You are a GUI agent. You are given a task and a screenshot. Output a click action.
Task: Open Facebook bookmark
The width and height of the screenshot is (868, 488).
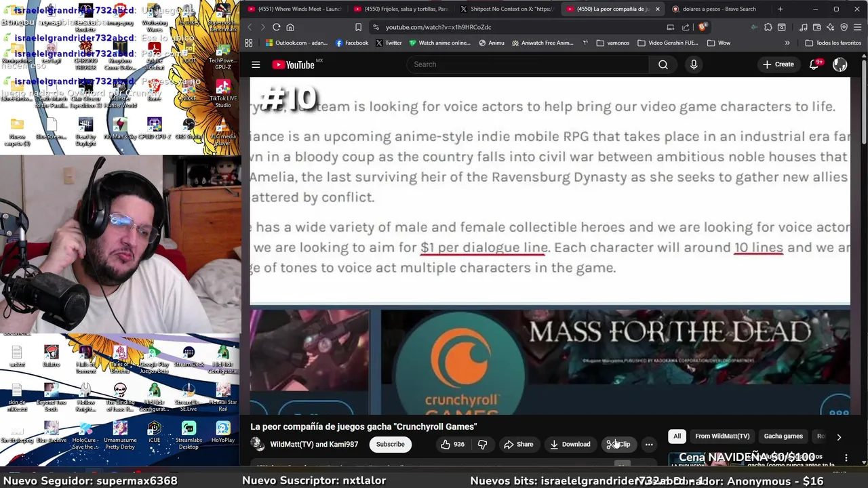tap(352, 43)
